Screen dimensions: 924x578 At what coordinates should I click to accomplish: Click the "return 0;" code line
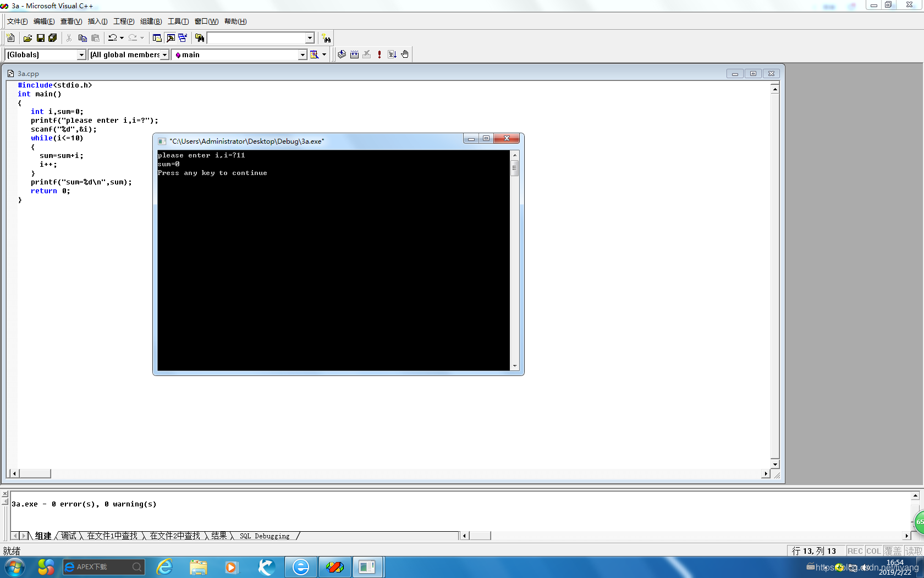pos(51,191)
